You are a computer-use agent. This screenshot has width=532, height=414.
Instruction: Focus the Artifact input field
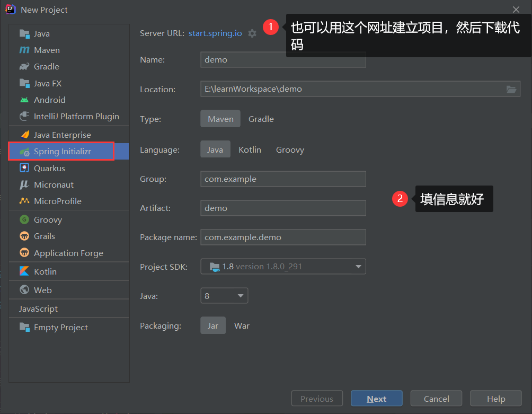click(283, 208)
